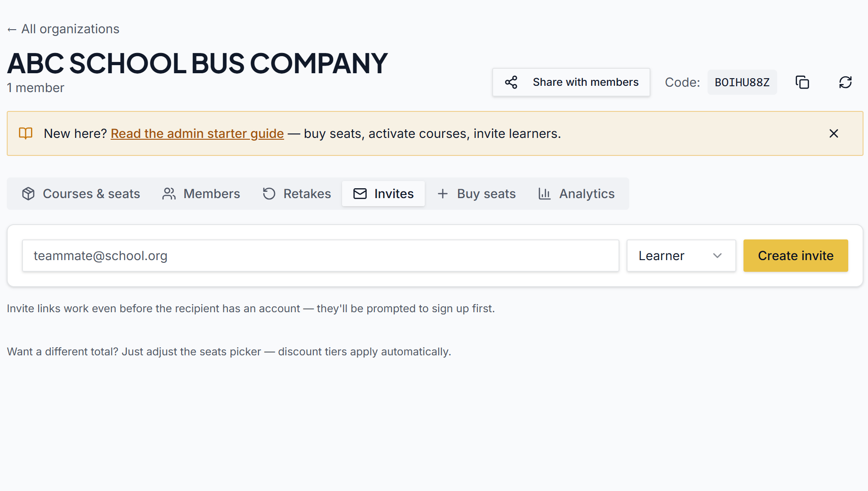Open Read the admin starter guide link

click(x=197, y=133)
